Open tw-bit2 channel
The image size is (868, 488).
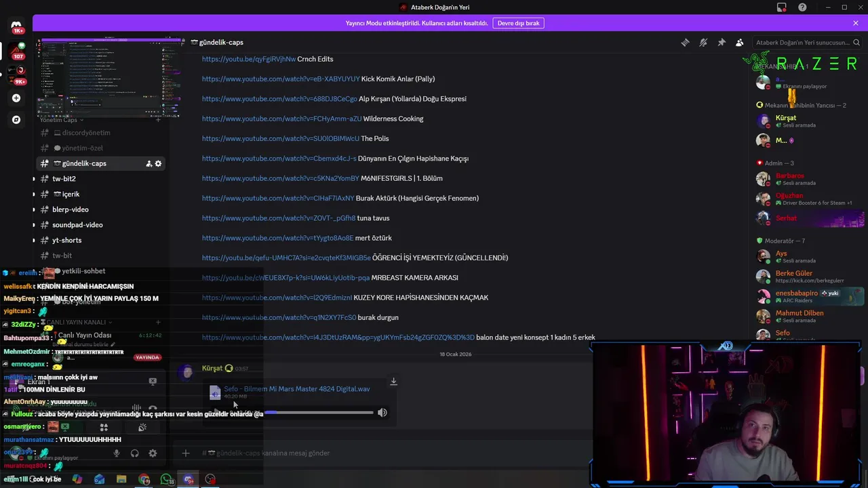[x=100, y=179]
